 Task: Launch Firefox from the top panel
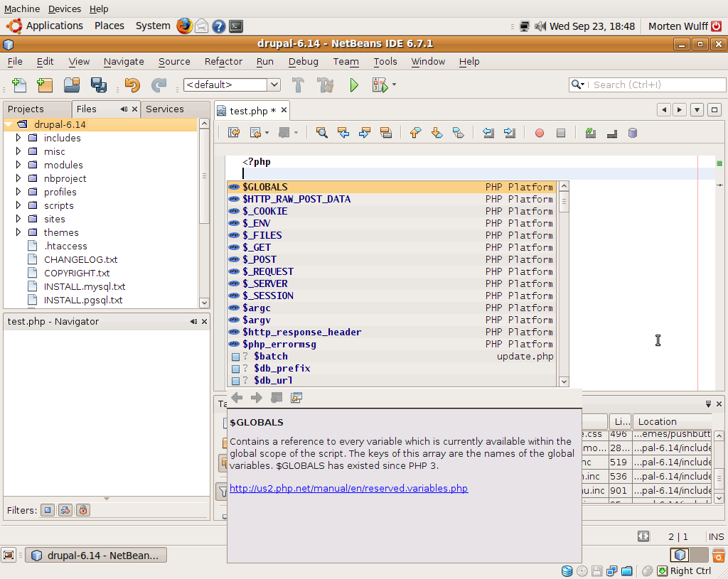point(184,26)
